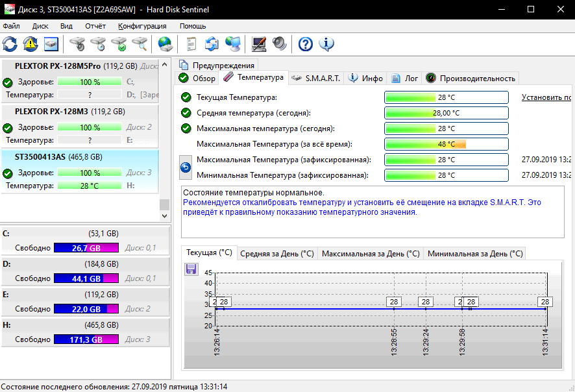The image size is (575, 392).
Task: Switch to the Производительность tab
Action: (471, 78)
